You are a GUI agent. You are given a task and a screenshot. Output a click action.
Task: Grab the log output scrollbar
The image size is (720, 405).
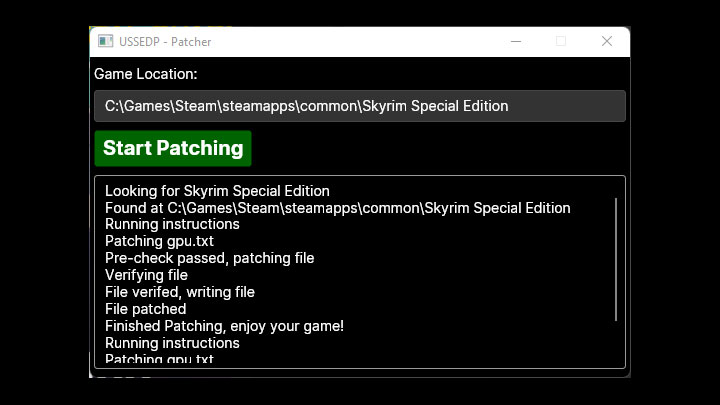coord(616,259)
